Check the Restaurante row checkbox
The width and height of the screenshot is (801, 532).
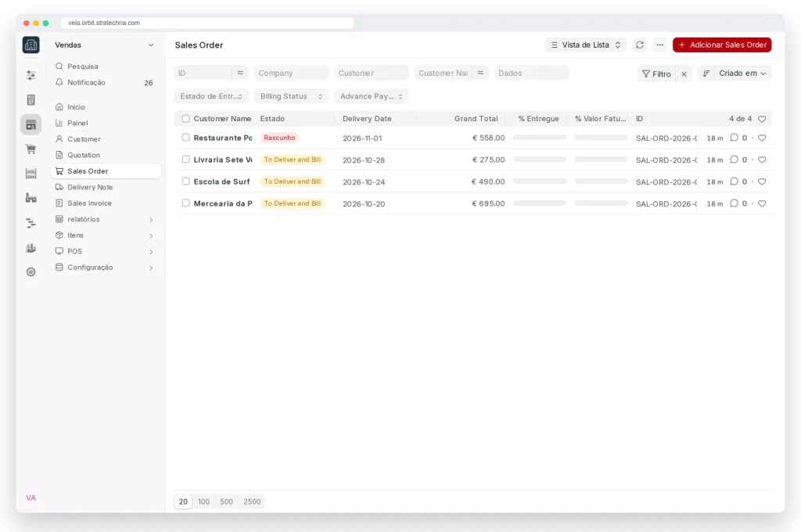(x=186, y=138)
